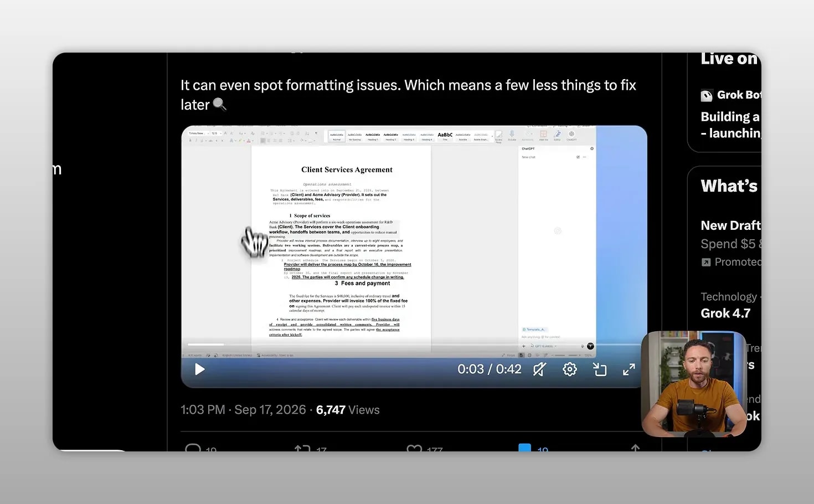Apply the Heading 1 style
The width and height of the screenshot is (814, 504).
373,136
